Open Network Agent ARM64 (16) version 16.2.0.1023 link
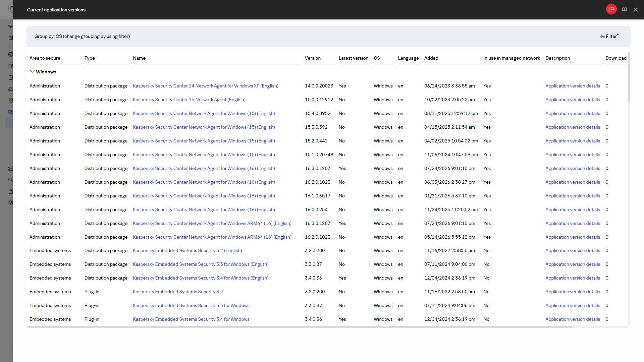 click(212, 237)
